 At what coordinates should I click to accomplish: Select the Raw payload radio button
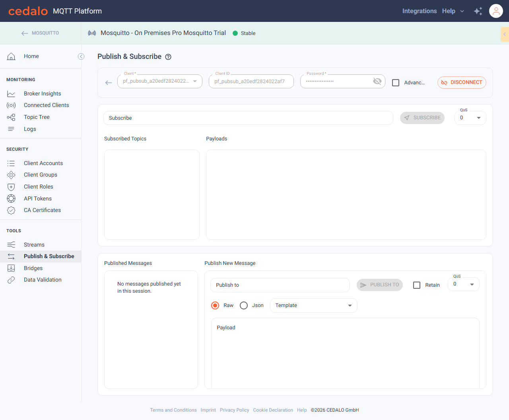tap(215, 305)
